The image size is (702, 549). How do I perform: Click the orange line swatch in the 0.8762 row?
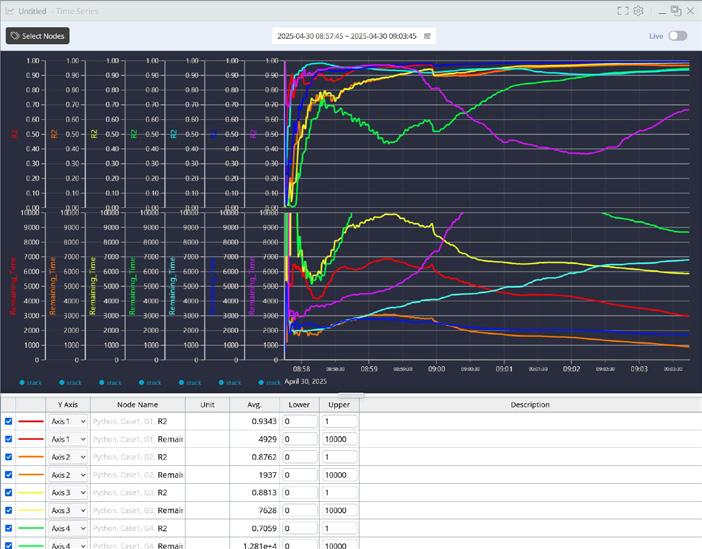pyautogui.click(x=30, y=457)
